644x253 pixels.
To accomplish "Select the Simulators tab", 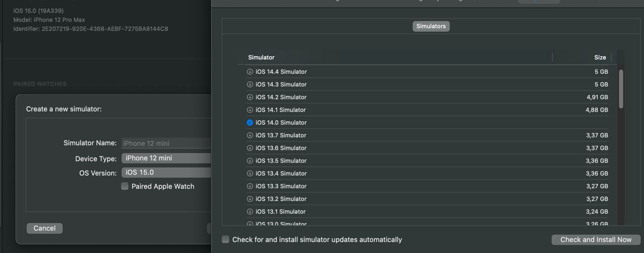I will point(431,26).
